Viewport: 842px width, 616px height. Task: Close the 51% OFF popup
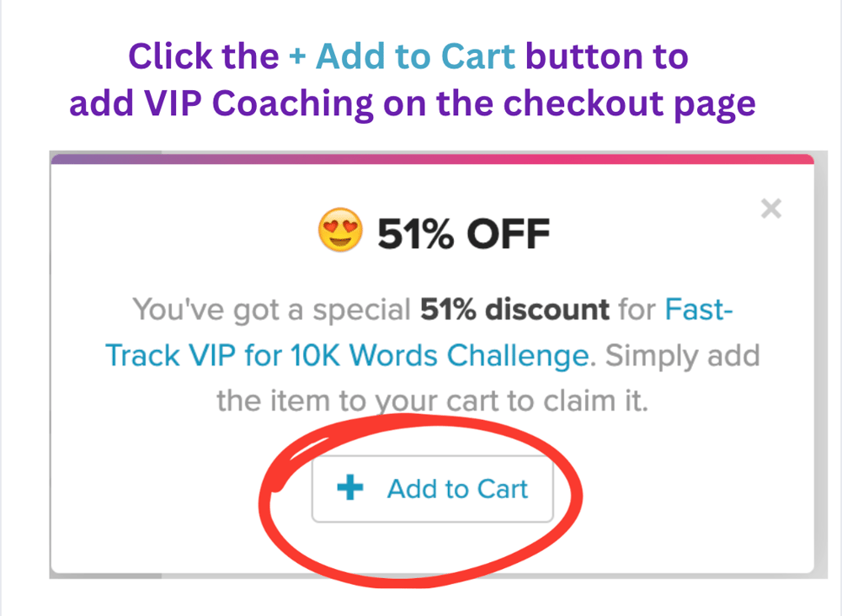tap(770, 209)
